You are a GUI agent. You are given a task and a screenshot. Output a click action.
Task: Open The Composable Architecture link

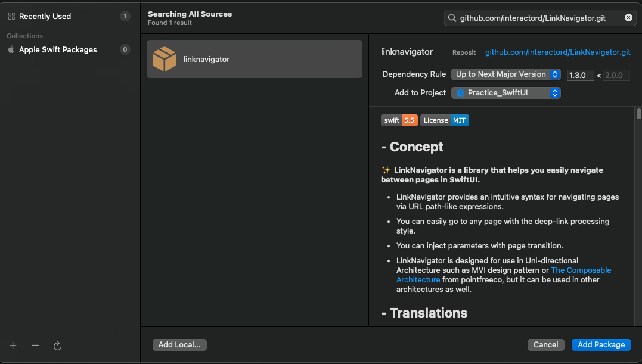click(504, 275)
